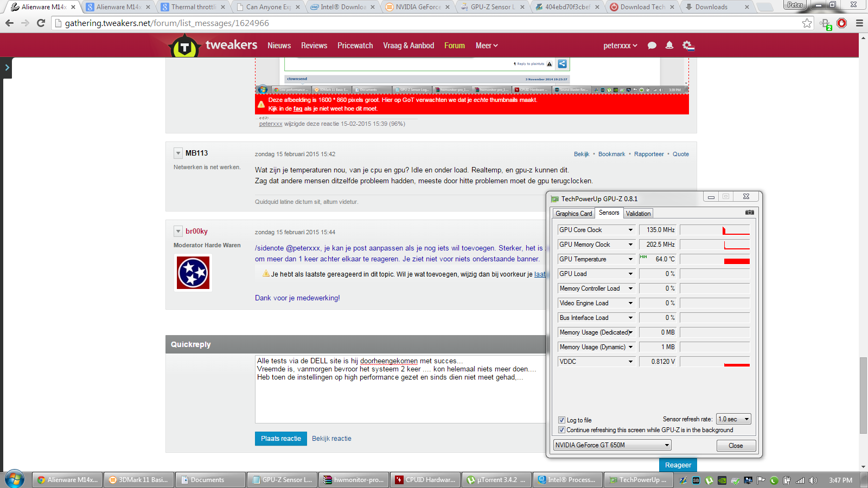Viewport: 868px width, 488px height.
Task: Click the Quickreply text area
Action: [x=401, y=389]
